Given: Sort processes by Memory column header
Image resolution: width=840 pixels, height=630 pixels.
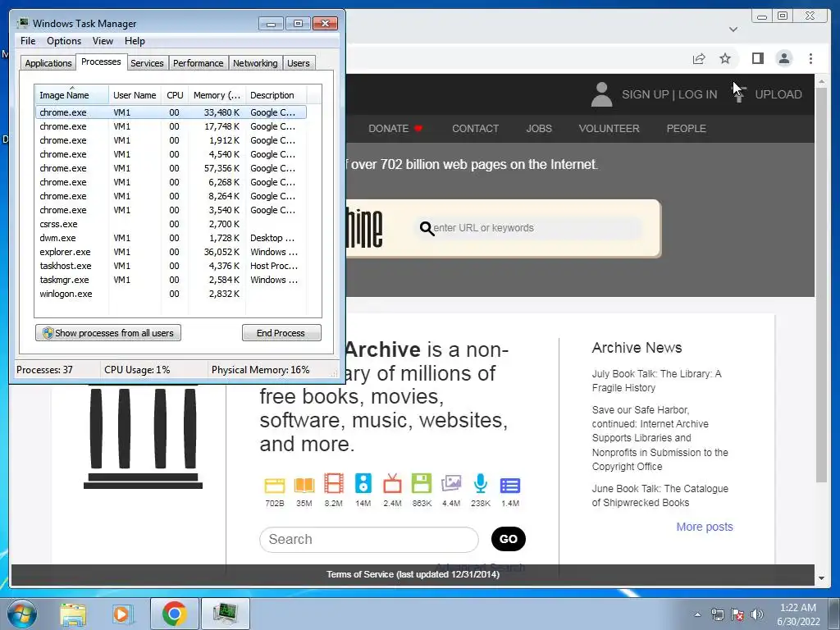Looking at the screenshot, I should coord(217,95).
